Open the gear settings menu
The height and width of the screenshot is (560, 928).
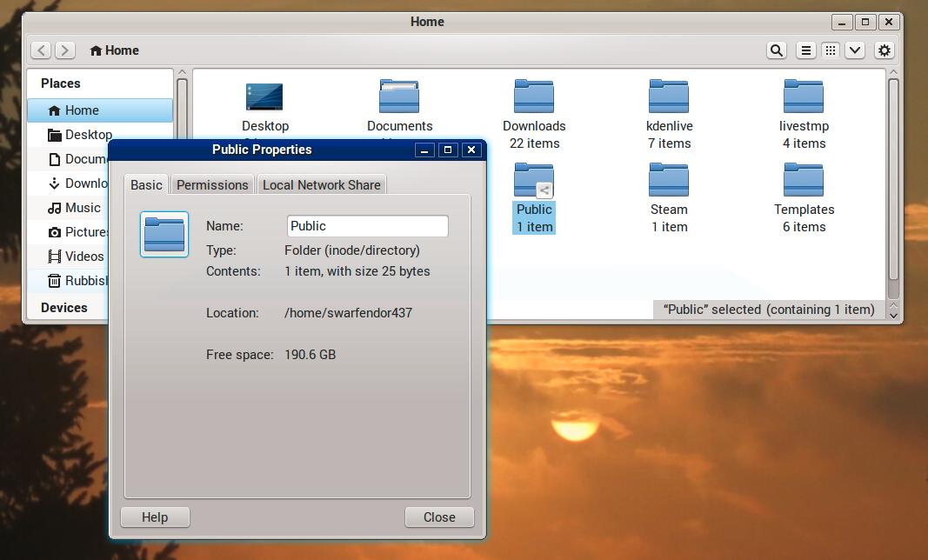(x=885, y=50)
